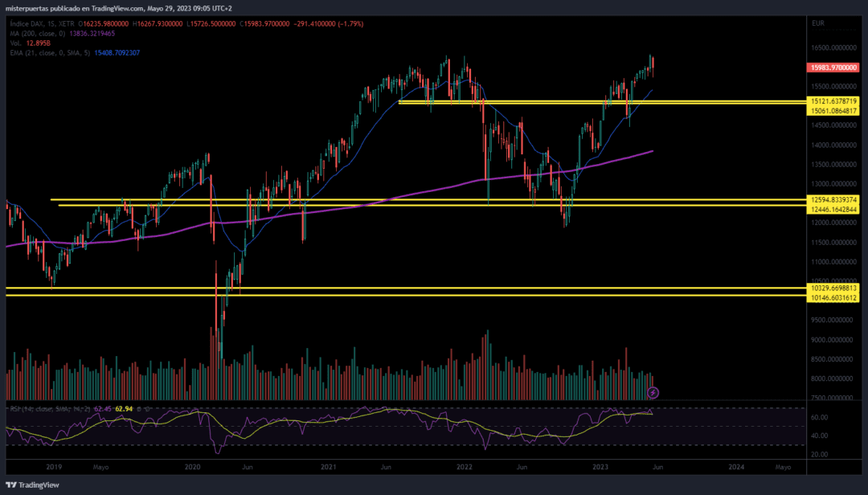The width and height of the screenshot is (868, 495).
Task: Click the 12594.8339374 horizontal line price tag
Action: [834, 199]
